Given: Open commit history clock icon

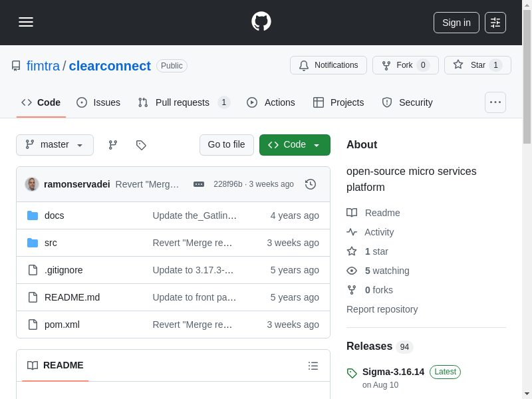Looking at the screenshot, I should (x=311, y=184).
